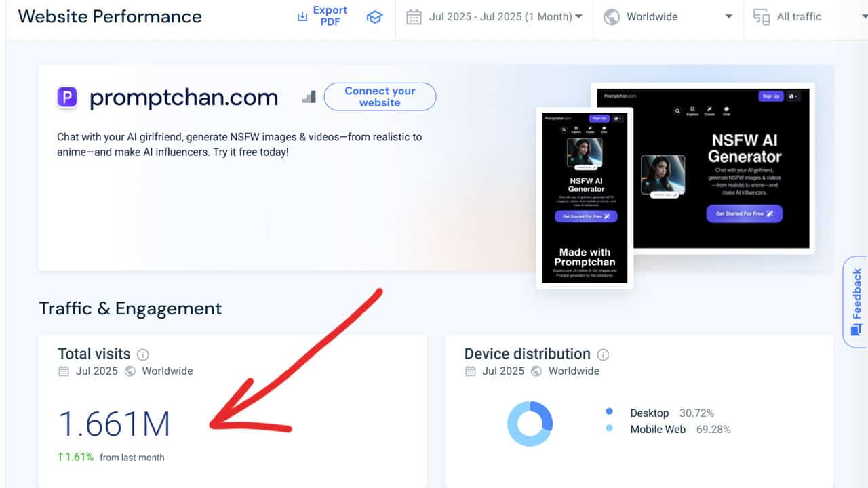Click the 1.661M total visits value
This screenshot has height=488, width=868.
pyautogui.click(x=114, y=424)
